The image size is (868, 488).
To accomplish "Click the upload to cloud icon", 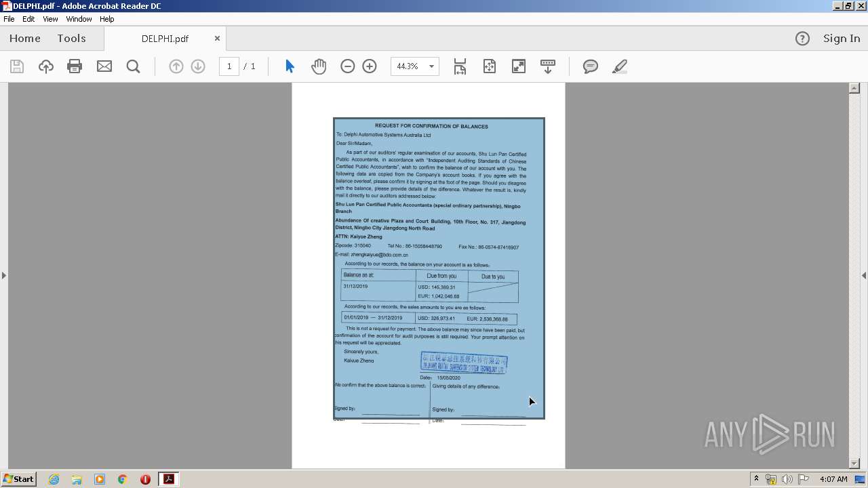I will pos(45,66).
